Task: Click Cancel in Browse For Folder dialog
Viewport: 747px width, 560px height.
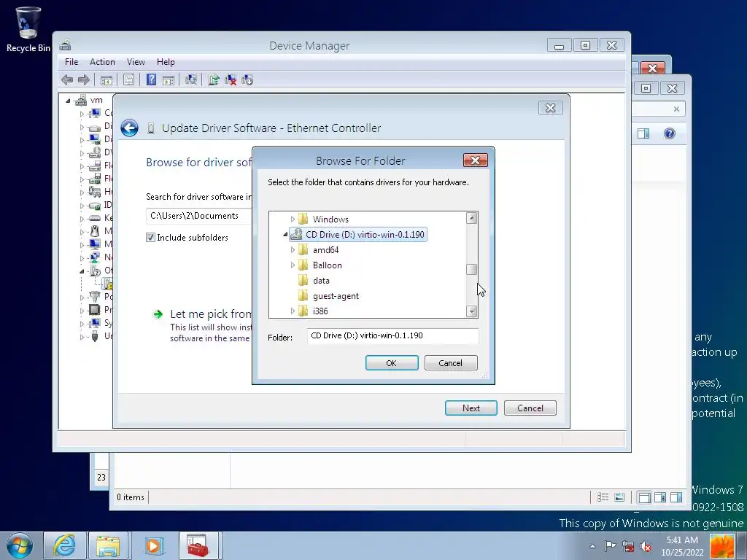Action: [x=451, y=363]
